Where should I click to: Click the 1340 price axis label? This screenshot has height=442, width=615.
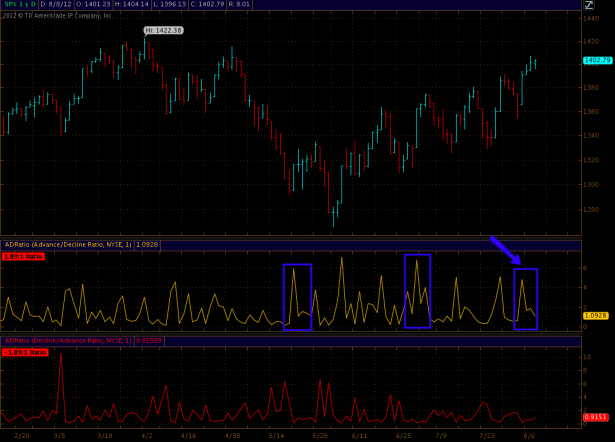click(591, 135)
